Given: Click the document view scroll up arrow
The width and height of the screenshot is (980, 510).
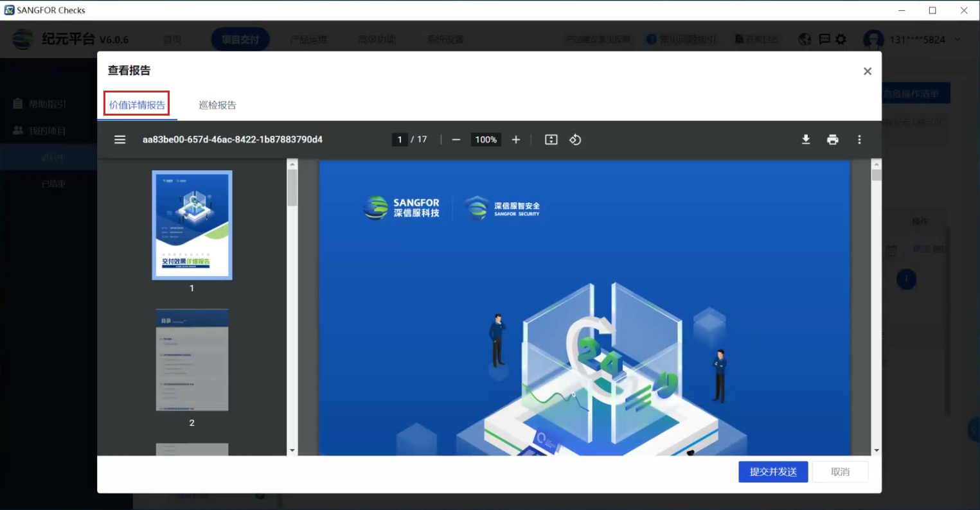Looking at the screenshot, I should click(x=876, y=164).
